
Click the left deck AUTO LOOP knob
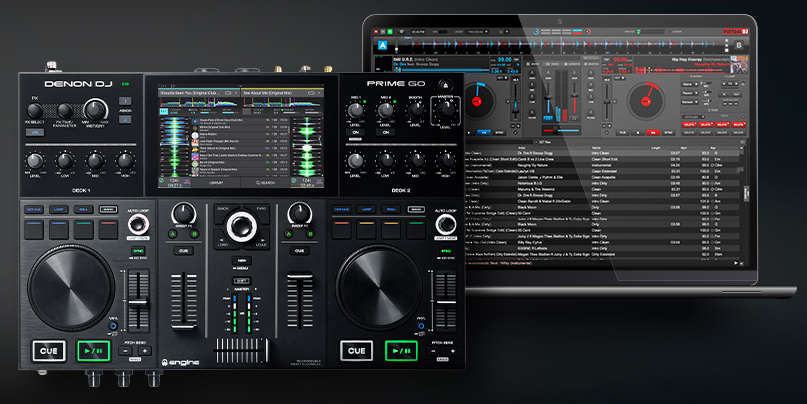pyautogui.click(x=138, y=224)
